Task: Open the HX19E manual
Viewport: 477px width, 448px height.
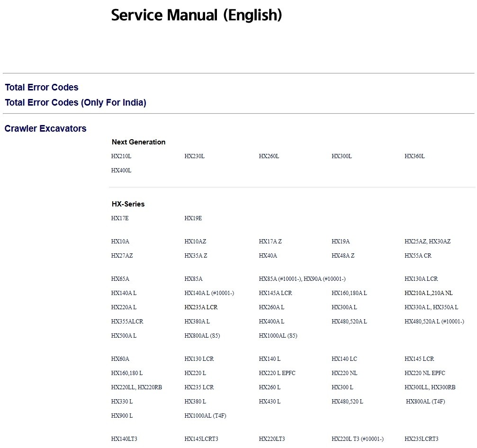Action: [193, 218]
